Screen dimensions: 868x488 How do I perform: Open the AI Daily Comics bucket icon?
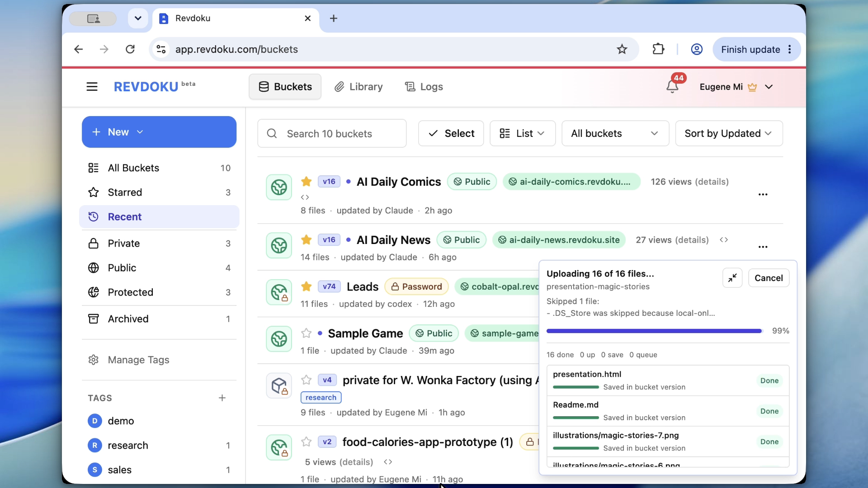(x=279, y=187)
